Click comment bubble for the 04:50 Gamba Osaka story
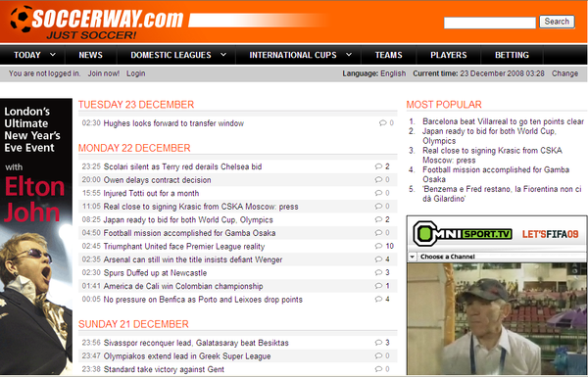Screen dimensions: 588x377 click(378, 233)
